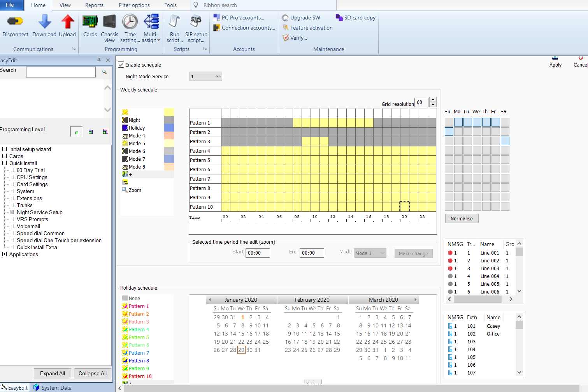
Task: Expand the Cards tree node
Action: coord(5,156)
